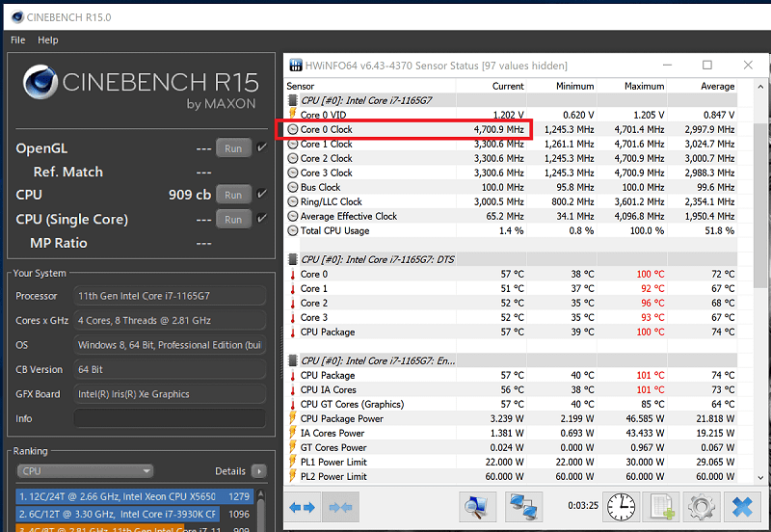Click Cinebench title bar app icon
The image size is (771, 532).
click(x=17, y=17)
